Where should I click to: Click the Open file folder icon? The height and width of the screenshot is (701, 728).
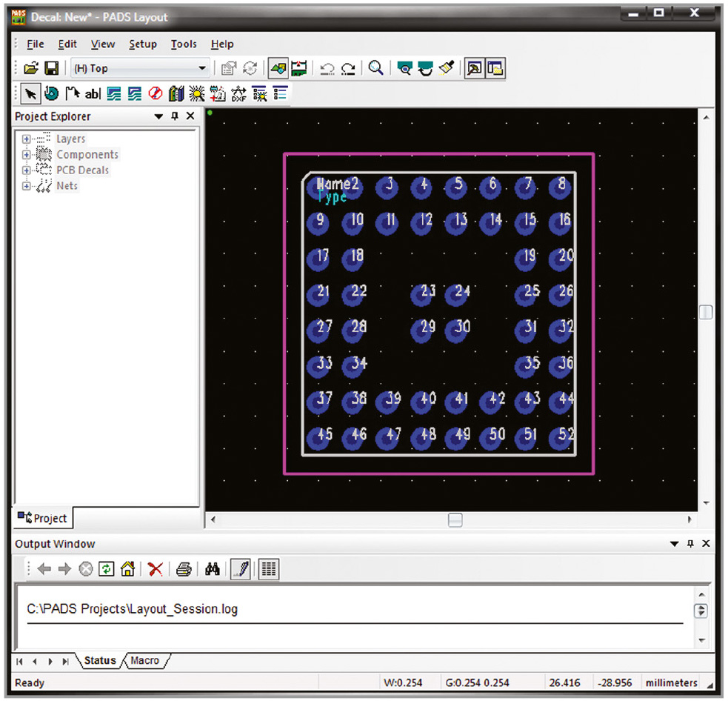click(x=31, y=68)
